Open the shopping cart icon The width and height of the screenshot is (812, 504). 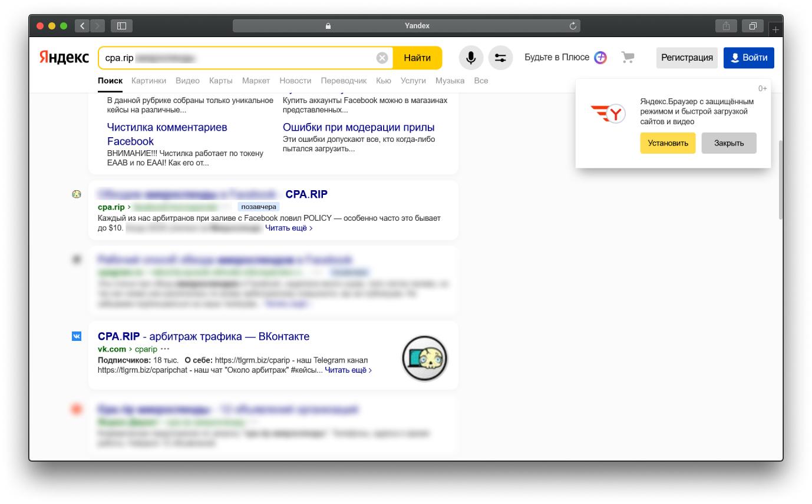click(x=628, y=57)
